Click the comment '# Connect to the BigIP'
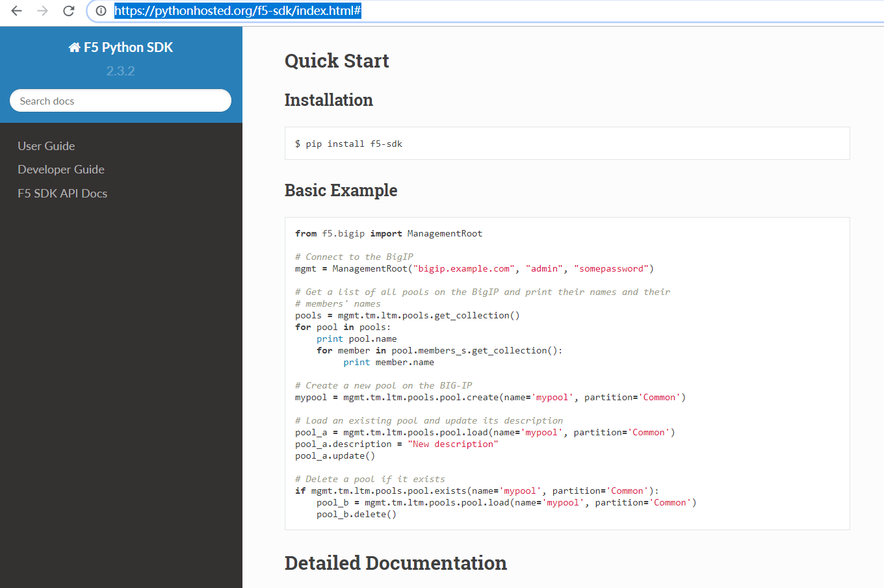The height and width of the screenshot is (588, 884). point(354,257)
